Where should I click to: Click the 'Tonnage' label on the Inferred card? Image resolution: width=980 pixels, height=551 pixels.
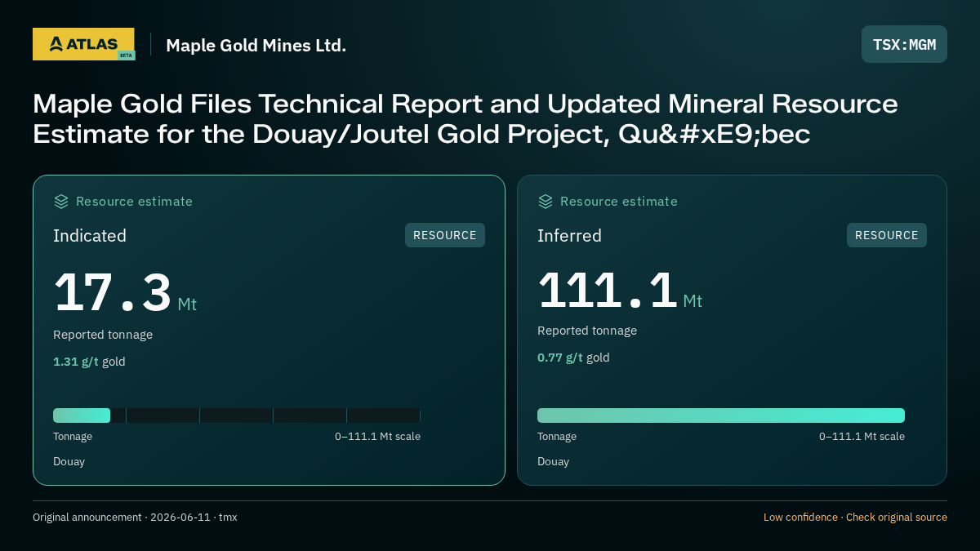tap(557, 437)
